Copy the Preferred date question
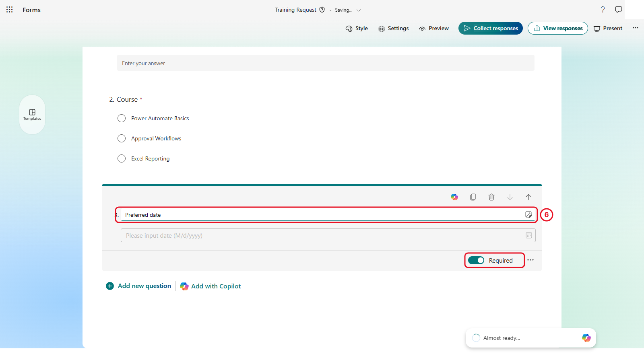Image resolution: width=644 pixels, height=362 pixels. [x=473, y=197]
